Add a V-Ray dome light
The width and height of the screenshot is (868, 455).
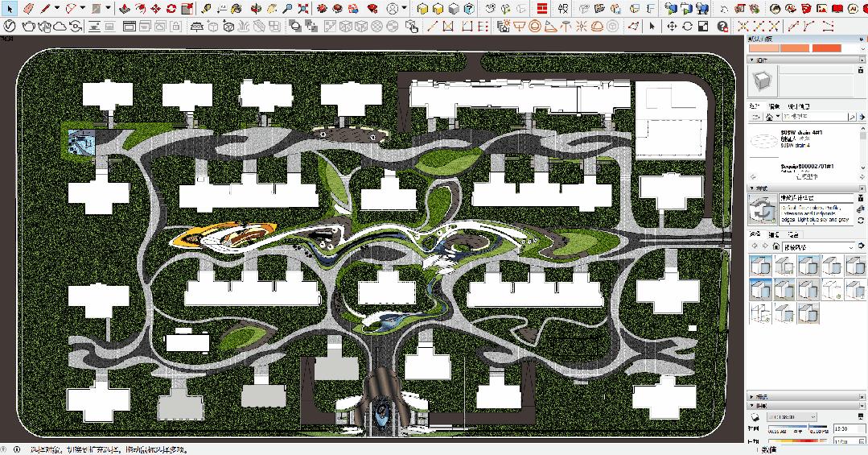597,26
